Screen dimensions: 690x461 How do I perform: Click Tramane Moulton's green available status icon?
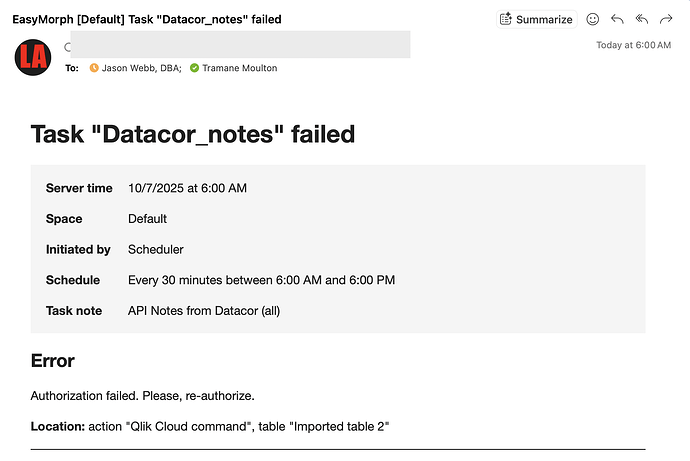click(x=194, y=68)
